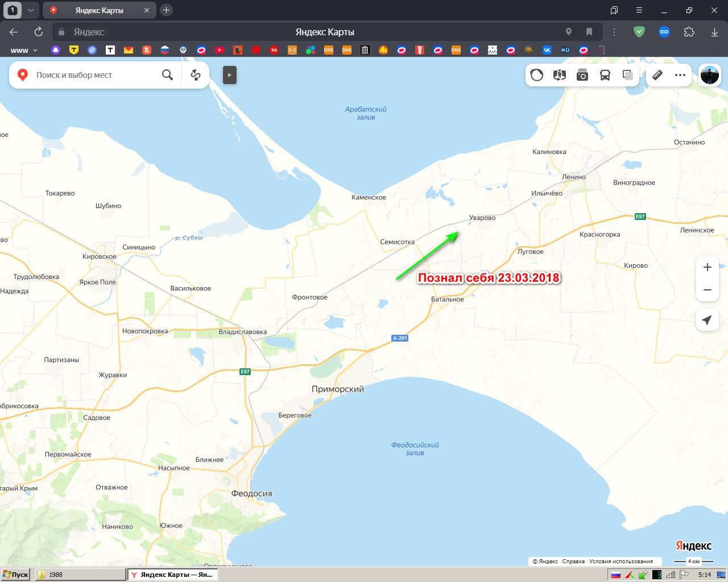Click the browser address bar
Viewport: 728px width, 582px height.
coord(325,32)
